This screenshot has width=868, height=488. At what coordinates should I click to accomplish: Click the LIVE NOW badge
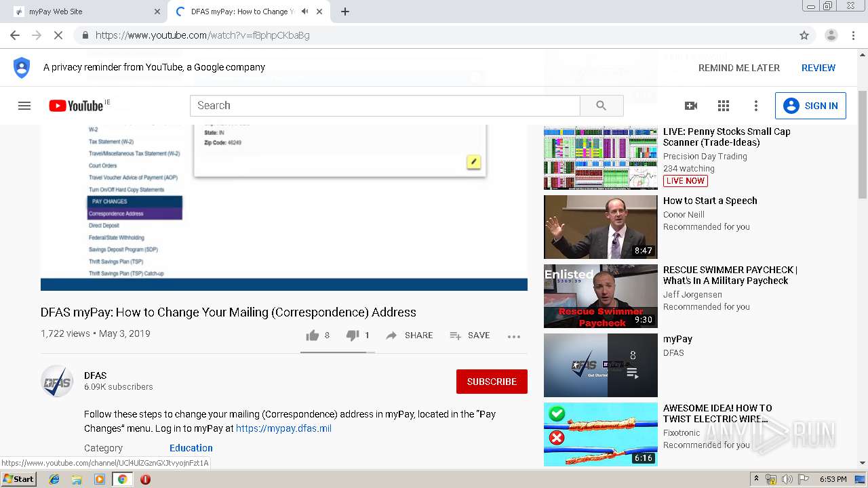click(x=686, y=181)
